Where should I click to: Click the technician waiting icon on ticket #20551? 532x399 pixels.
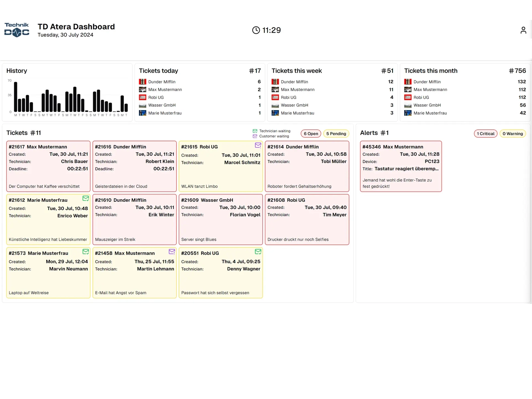258,252
